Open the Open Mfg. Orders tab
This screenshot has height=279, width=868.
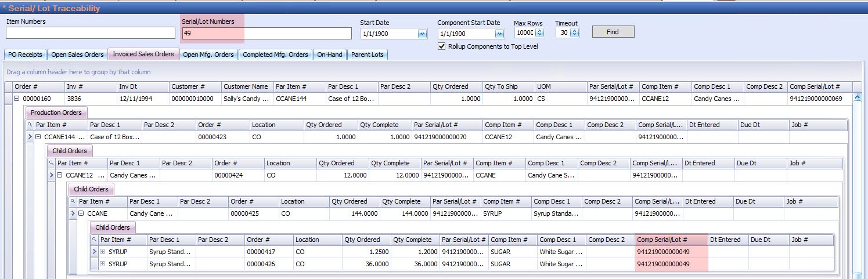point(208,55)
